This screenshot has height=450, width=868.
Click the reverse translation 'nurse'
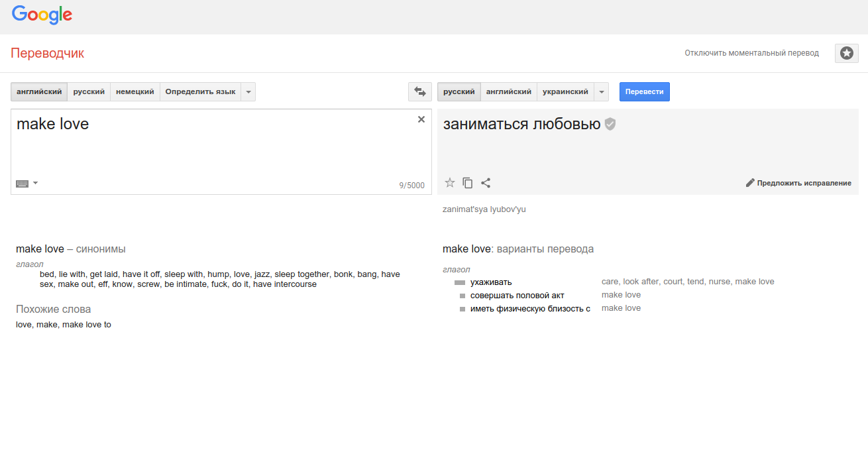(720, 282)
